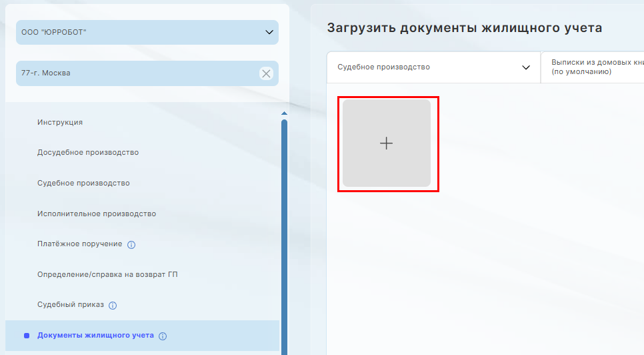Show info icon next to Судебный приказ
This screenshot has width=644, height=355.
coord(113,306)
